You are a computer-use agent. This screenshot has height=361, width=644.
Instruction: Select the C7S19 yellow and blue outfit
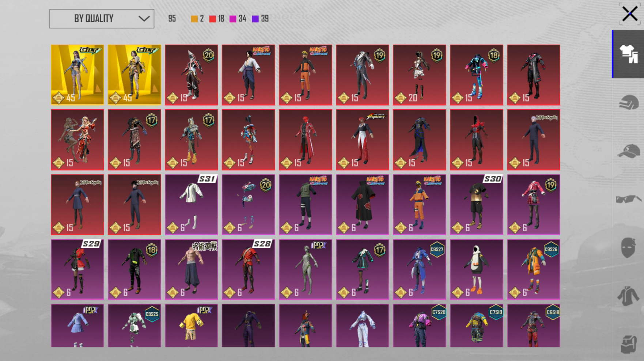click(x=477, y=326)
